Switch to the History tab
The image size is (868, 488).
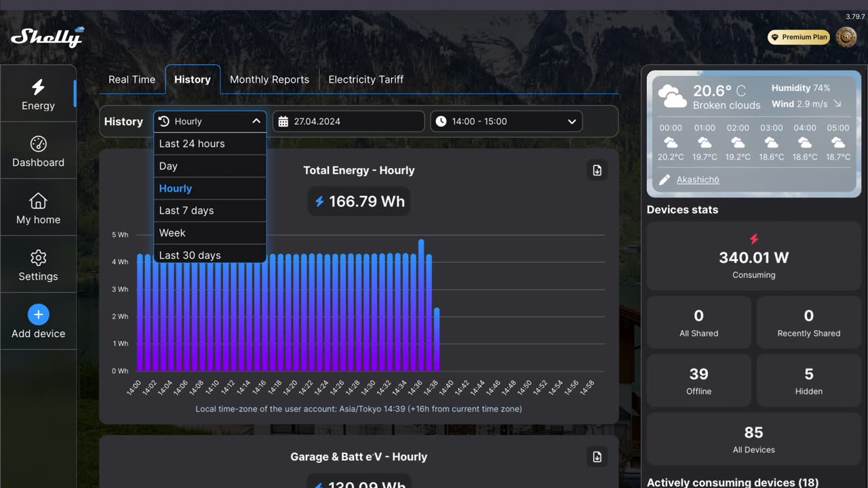(193, 79)
